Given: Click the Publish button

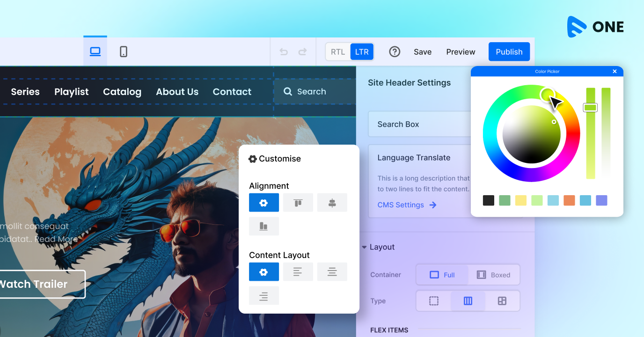Looking at the screenshot, I should [509, 52].
